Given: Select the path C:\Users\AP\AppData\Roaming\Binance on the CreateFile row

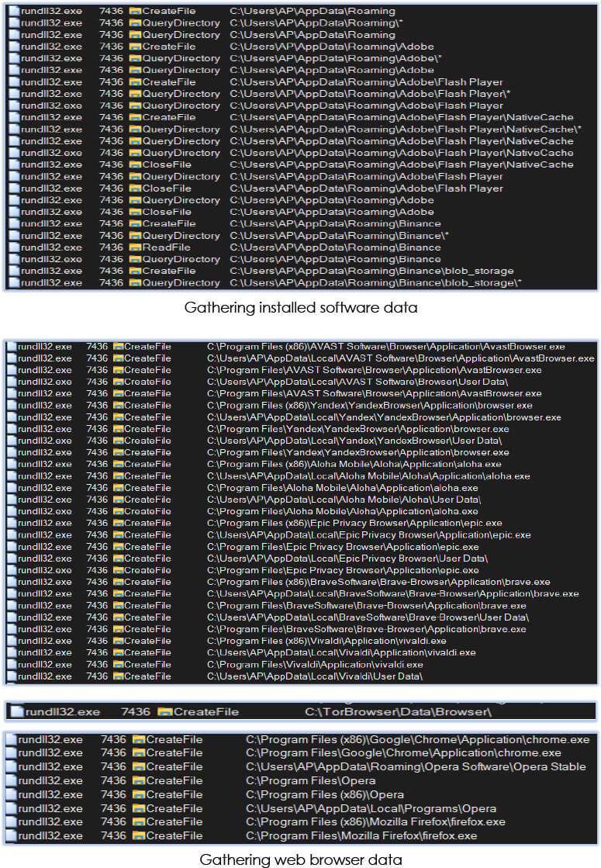Looking at the screenshot, I should 335,223.
